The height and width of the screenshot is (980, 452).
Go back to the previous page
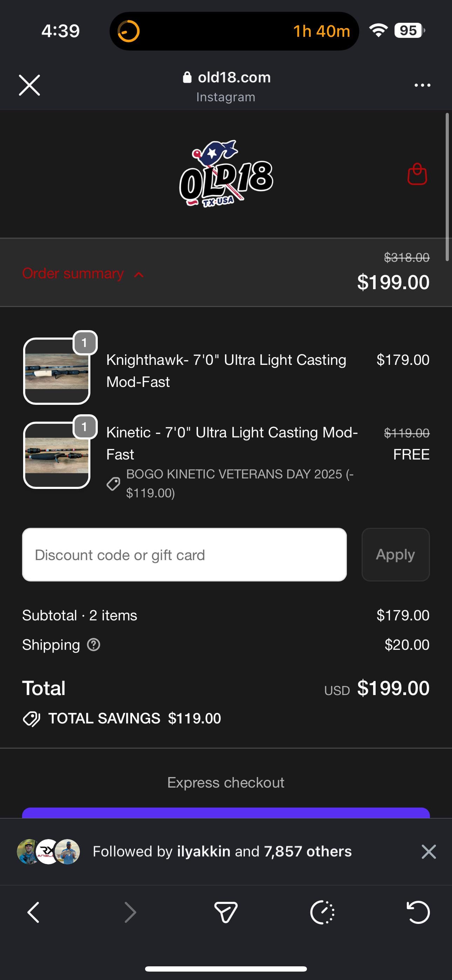(34, 912)
